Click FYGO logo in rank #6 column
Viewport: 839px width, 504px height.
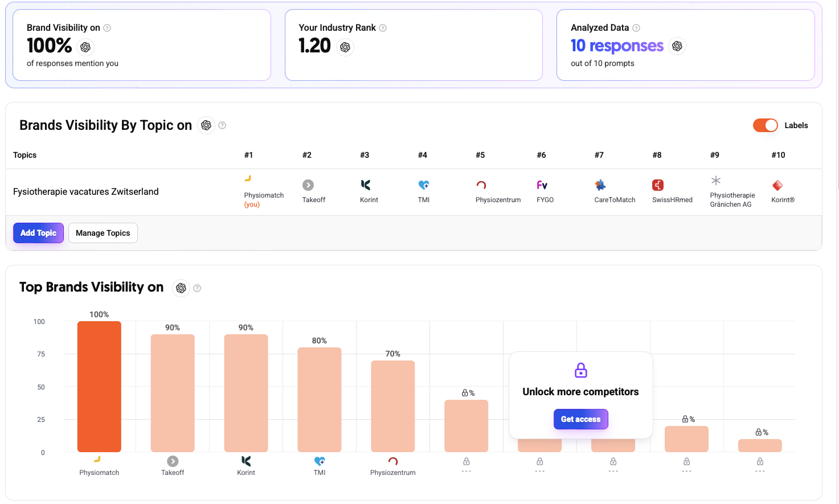[x=542, y=185]
